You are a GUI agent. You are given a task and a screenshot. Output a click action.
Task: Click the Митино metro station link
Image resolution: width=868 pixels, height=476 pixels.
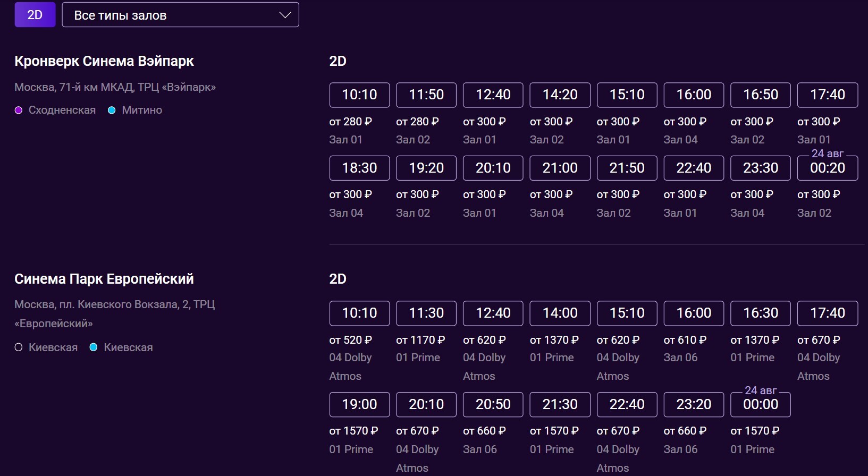[142, 110]
